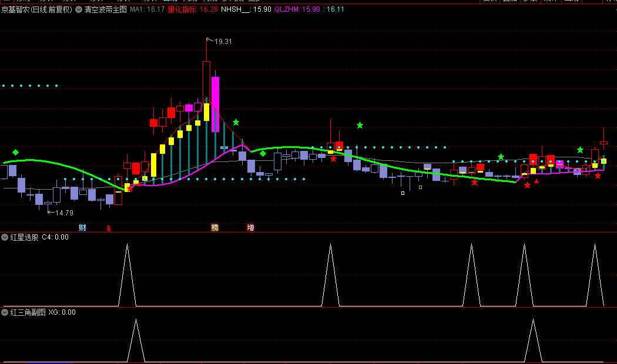
Task: Click the green diamond at chart left
Action: (x=16, y=153)
